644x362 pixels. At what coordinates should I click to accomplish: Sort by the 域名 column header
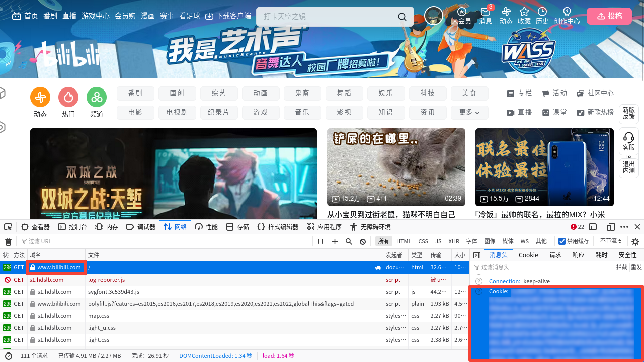56,255
